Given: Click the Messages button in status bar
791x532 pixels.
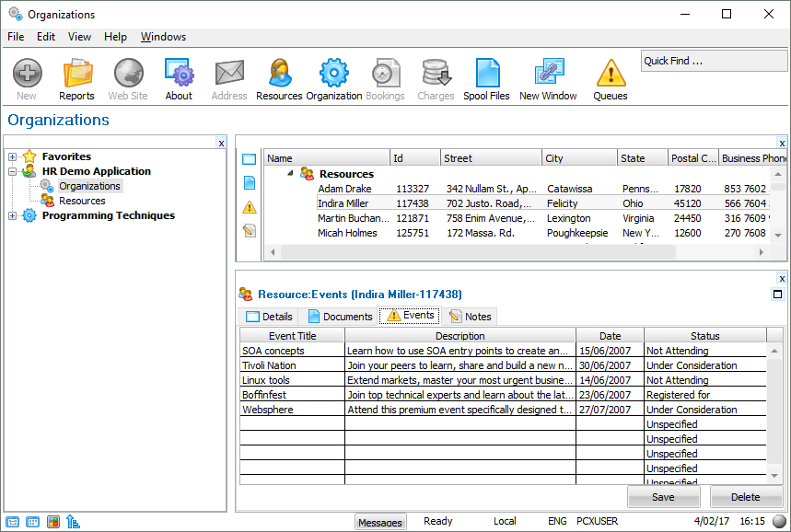Looking at the screenshot, I should point(380,522).
